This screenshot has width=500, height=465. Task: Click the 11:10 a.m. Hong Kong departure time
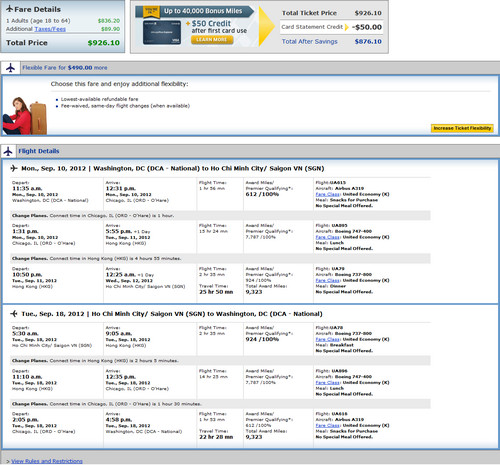click(27, 377)
